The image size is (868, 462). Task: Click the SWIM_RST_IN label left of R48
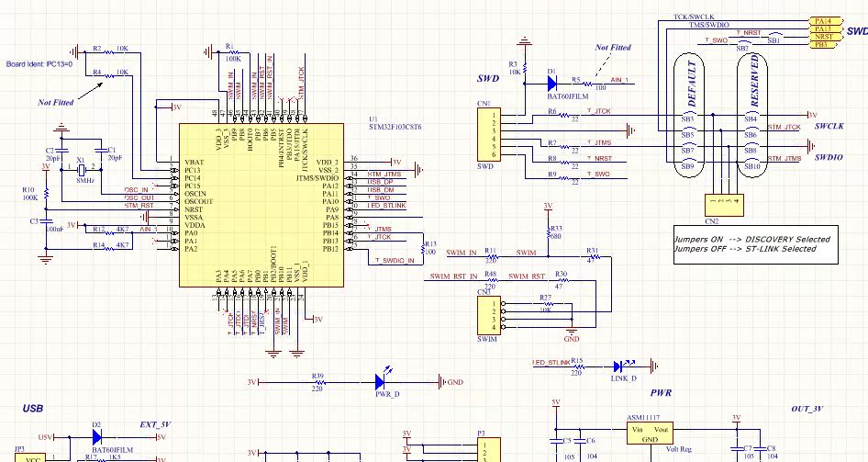[x=453, y=276]
